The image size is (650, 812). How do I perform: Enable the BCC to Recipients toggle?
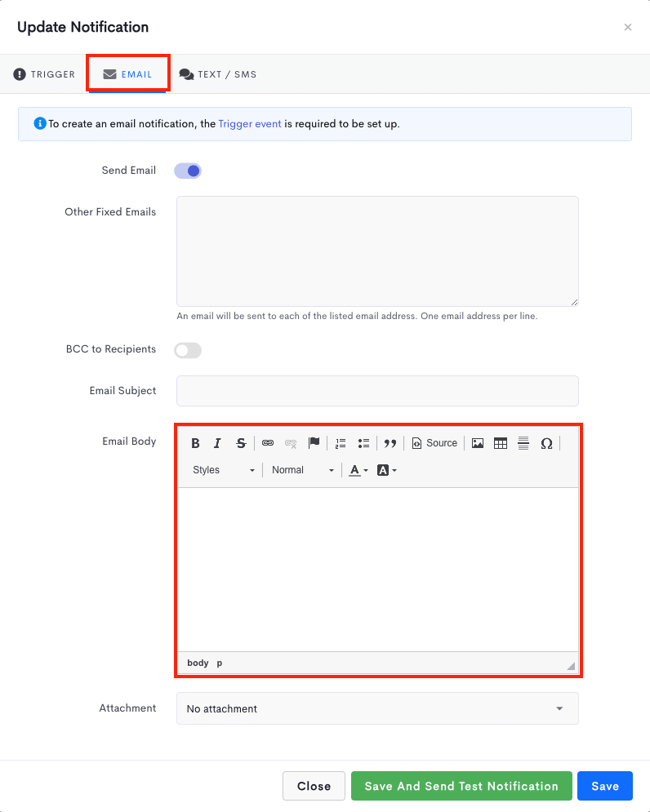click(188, 350)
